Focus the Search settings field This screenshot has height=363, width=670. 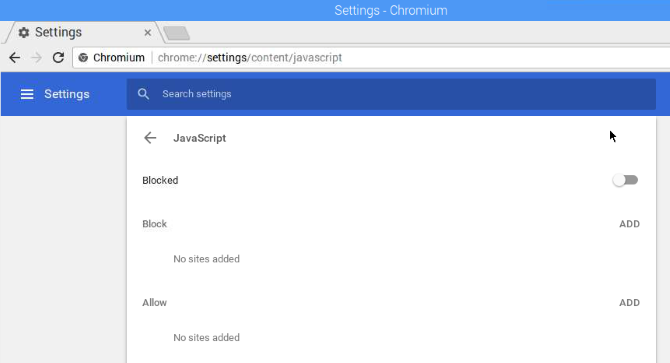coord(391,94)
